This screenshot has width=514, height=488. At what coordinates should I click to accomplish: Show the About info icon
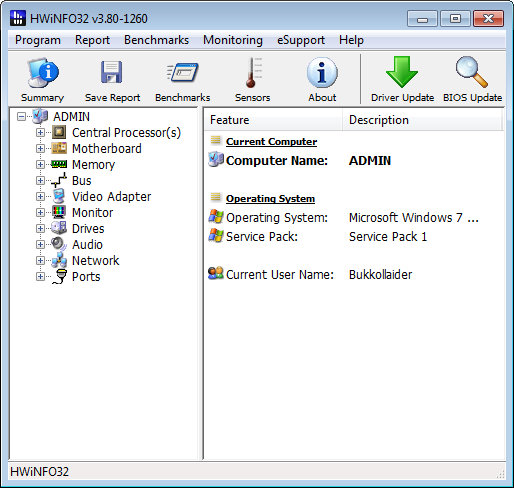click(322, 72)
